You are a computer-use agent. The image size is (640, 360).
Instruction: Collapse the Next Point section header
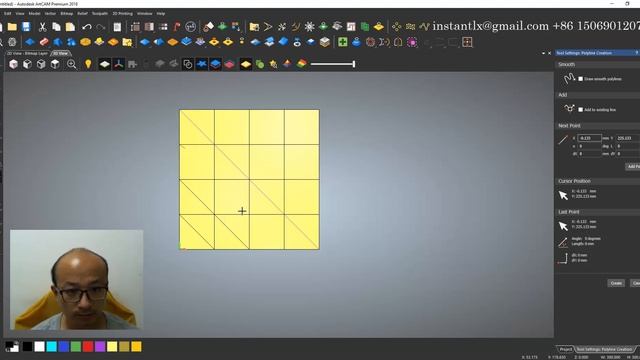pos(597,126)
